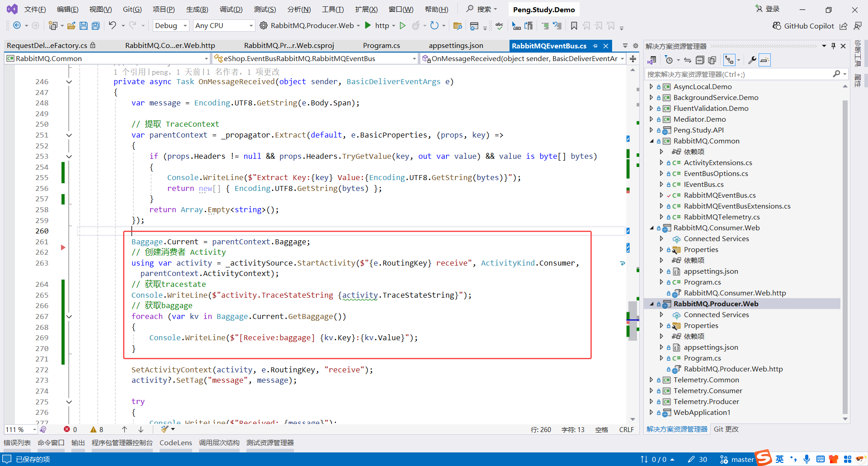Image resolution: width=868 pixels, height=466 pixels.
Task: Start without debugging using the outlined play icon
Action: click(x=403, y=25)
